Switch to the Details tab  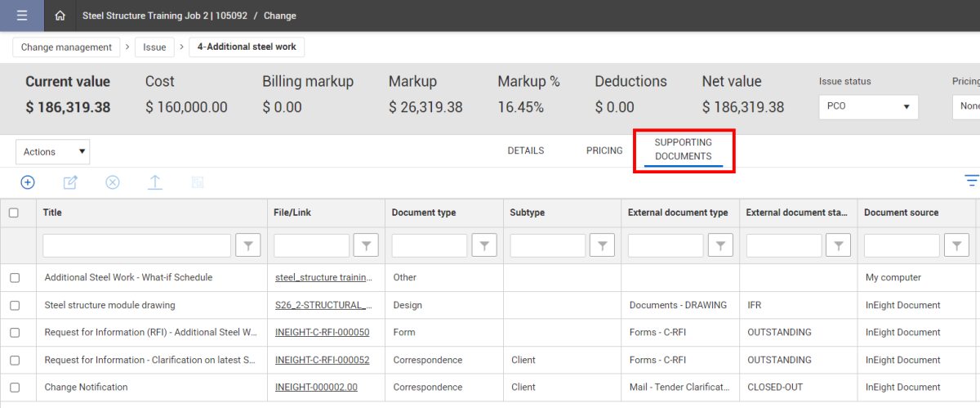coord(525,150)
